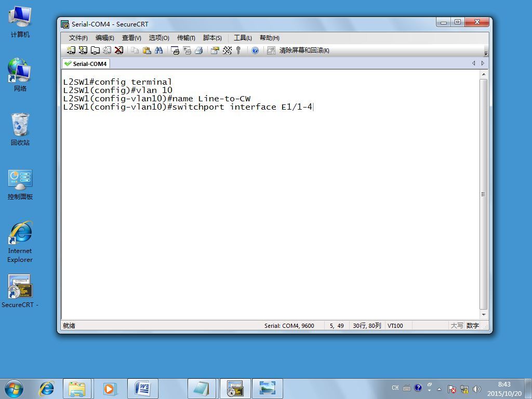Click 'Serial: COM4, 9600' in status bar

pyautogui.click(x=289, y=326)
